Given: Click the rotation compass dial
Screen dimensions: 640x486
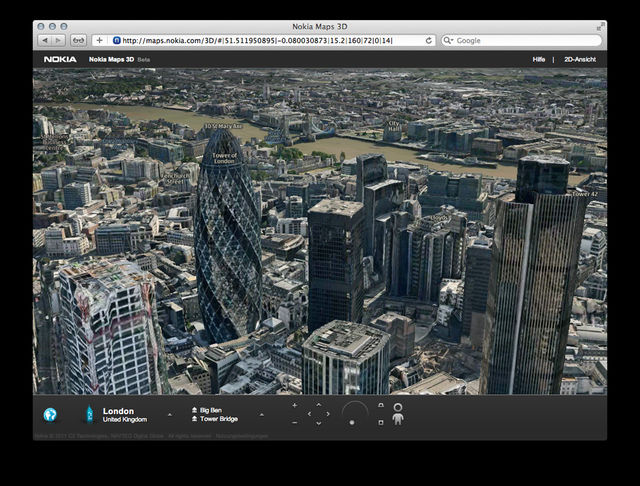Looking at the screenshot, I should pos(354,413).
